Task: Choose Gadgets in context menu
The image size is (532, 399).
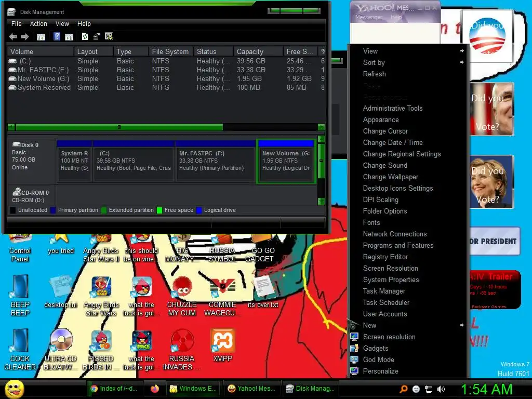Action: [408, 349]
